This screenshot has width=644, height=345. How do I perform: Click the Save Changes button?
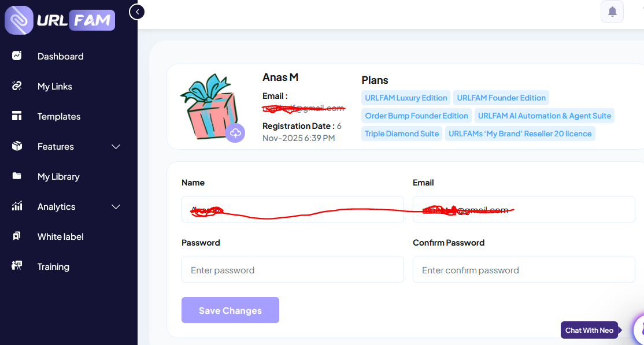point(230,310)
